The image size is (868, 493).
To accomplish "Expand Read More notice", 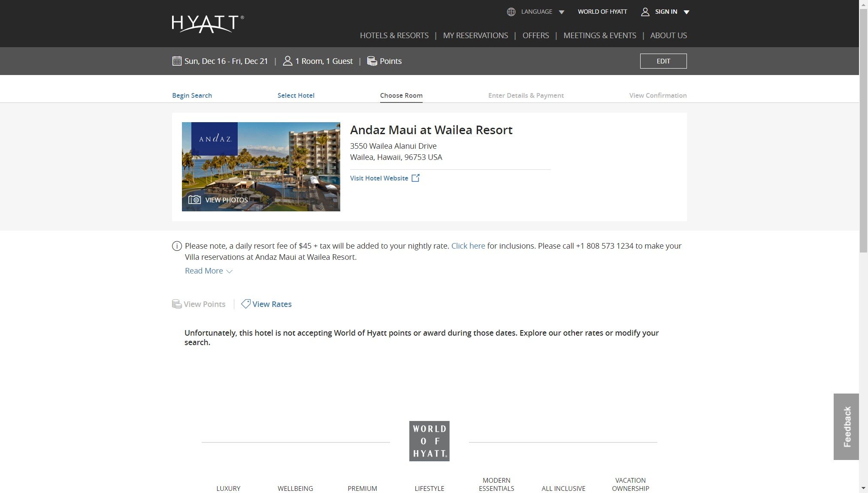I will [x=209, y=271].
